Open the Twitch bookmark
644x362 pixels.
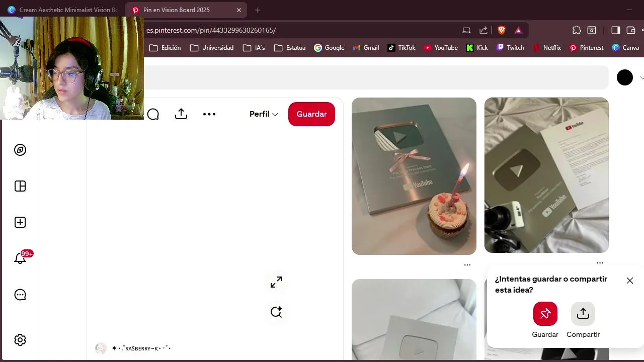tap(510, 48)
